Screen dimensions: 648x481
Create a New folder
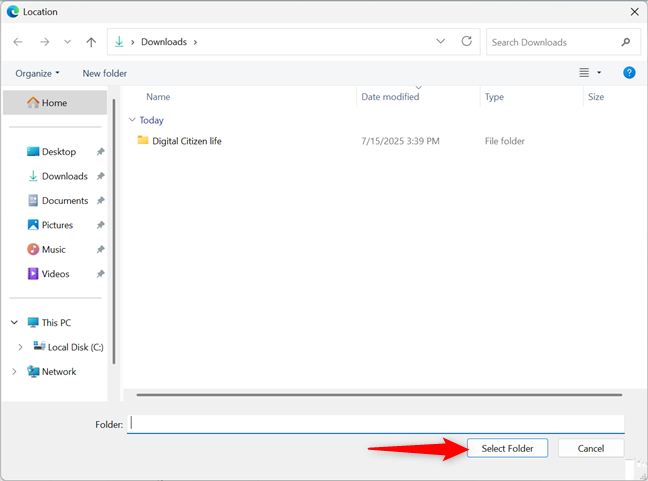pos(105,73)
